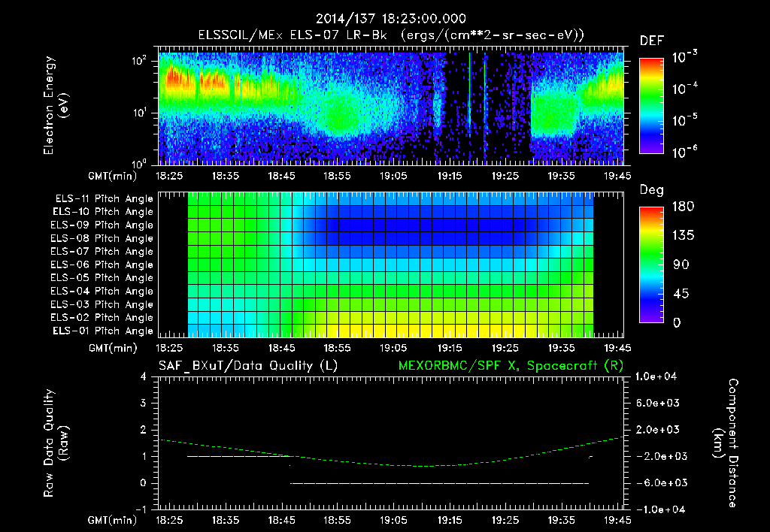Select the ELS-05 Pitch Angle row label

102,278
